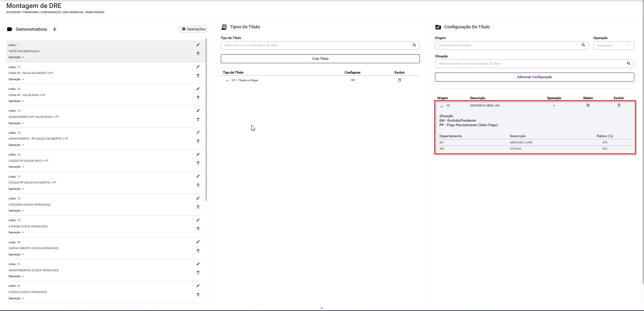This screenshot has height=311, width=644.
Task: Edit Linha 19 A PAGAR (CHECK OPERACOES)
Action: tap(198, 220)
